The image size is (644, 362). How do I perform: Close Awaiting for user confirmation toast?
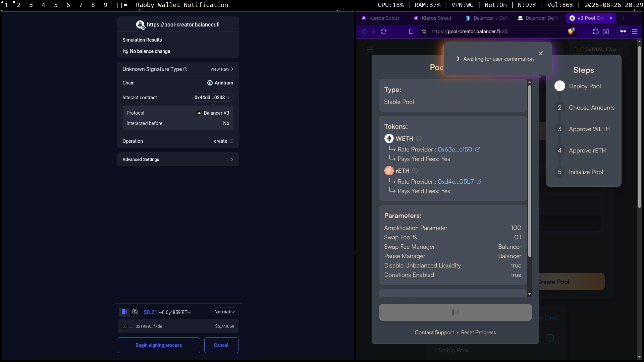click(x=541, y=53)
